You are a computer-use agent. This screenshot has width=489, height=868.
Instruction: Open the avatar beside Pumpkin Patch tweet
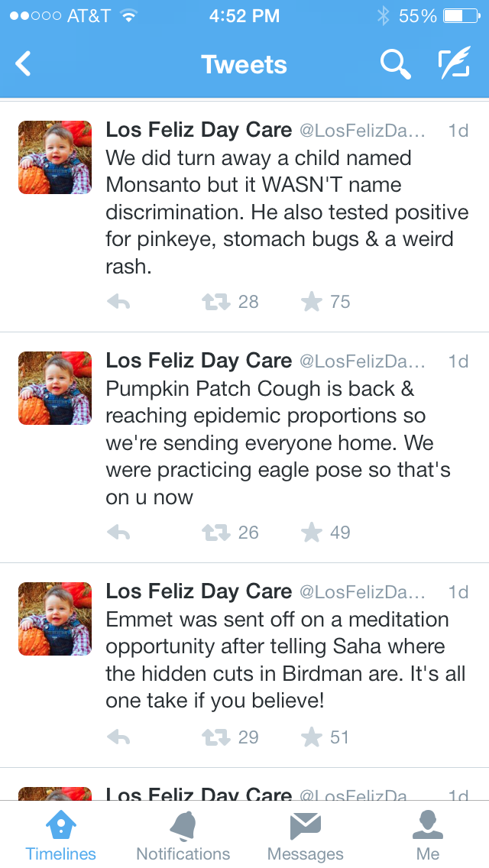click(x=55, y=388)
